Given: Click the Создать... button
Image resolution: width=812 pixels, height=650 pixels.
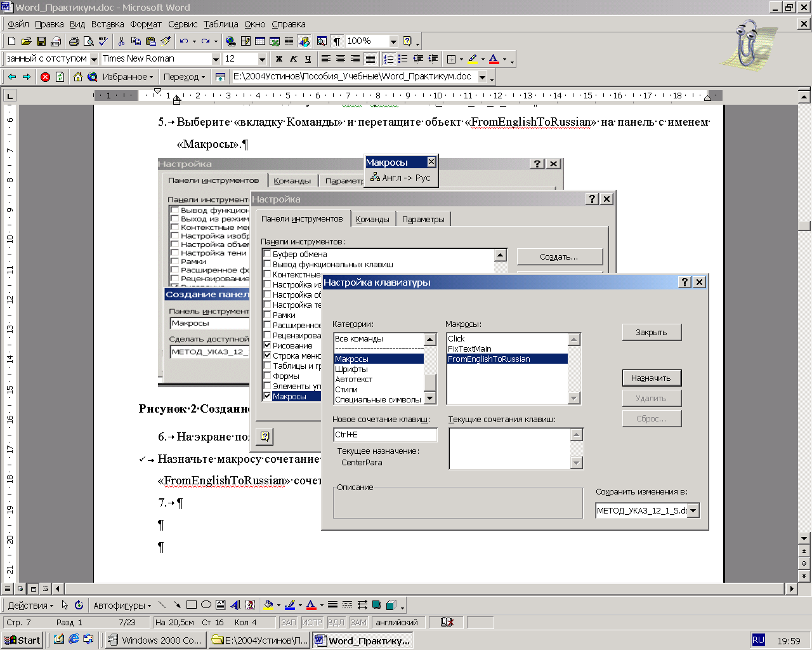Looking at the screenshot, I should [x=560, y=256].
